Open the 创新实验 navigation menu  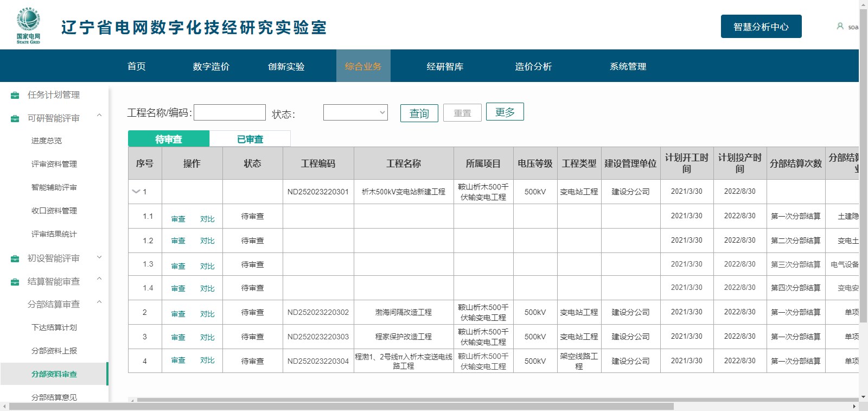click(286, 66)
